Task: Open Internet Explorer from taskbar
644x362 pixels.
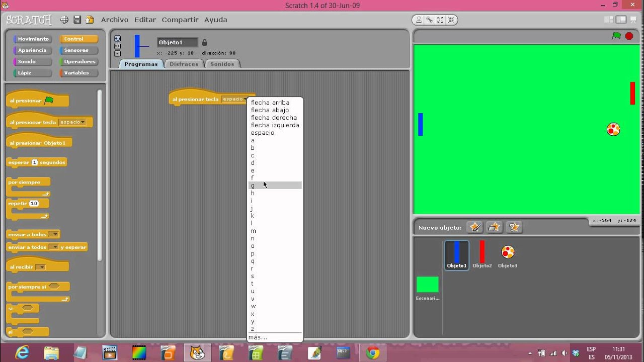Action: (x=23, y=352)
